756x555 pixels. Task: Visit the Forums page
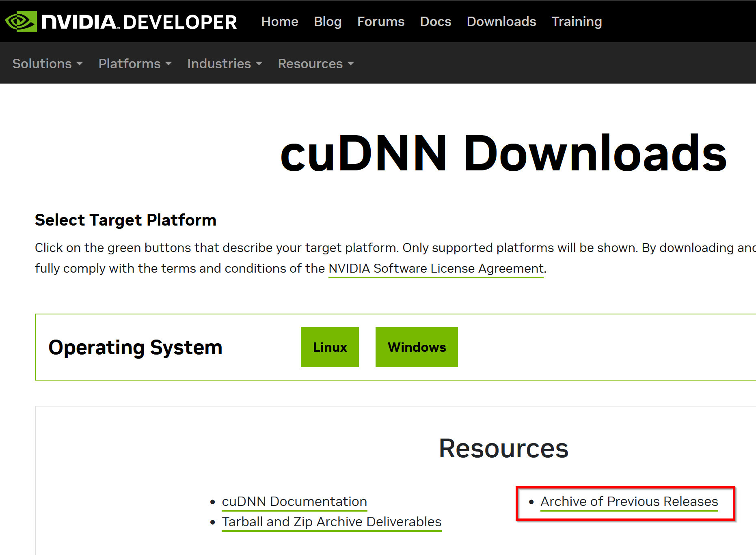[x=380, y=22]
